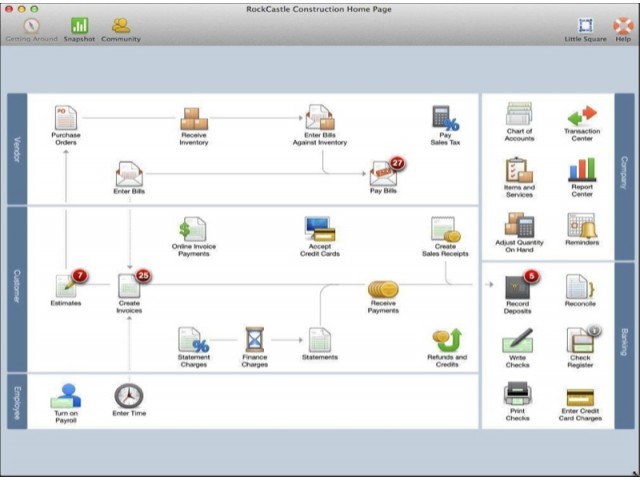Open Purchase Orders icon
Screen dimensions: 640x480
66,118
